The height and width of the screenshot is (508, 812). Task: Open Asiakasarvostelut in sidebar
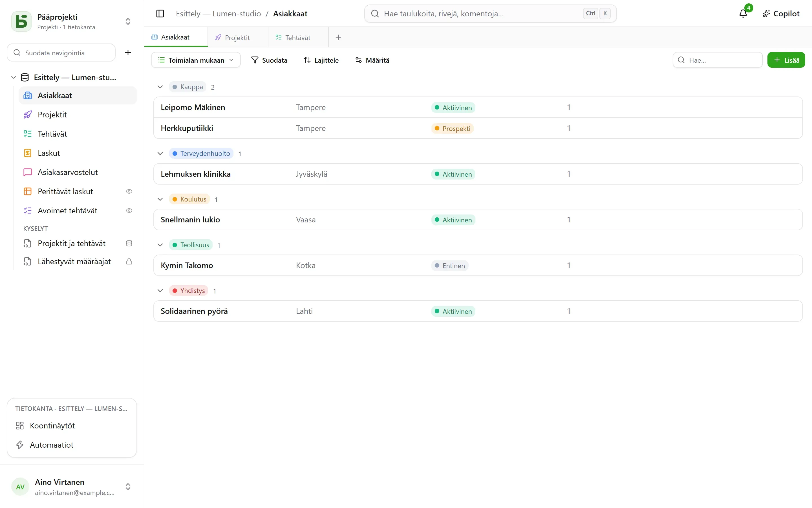tap(78, 172)
